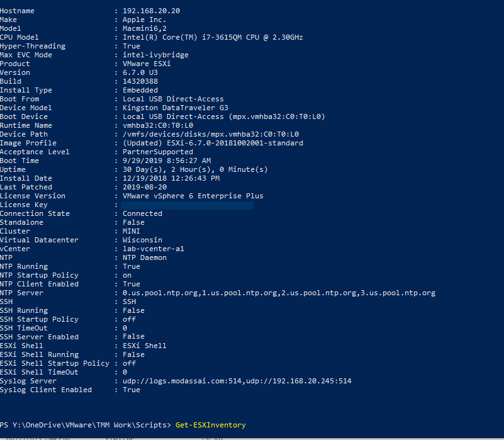The width and height of the screenshot is (504, 440).
Task: Click the build number 14320388
Action: click(x=140, y=81)
